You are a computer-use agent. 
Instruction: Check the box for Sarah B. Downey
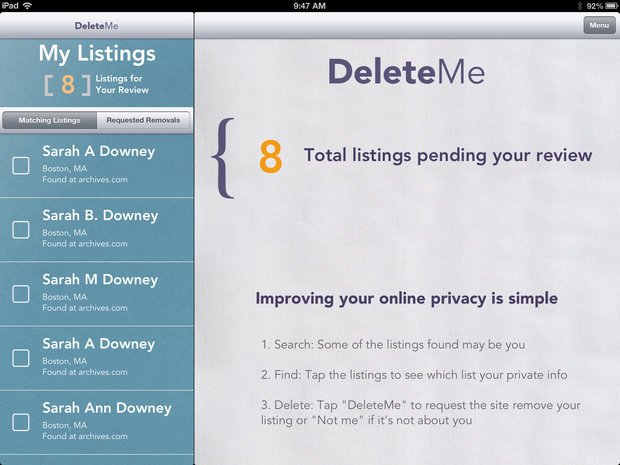(x=21, y=230)
